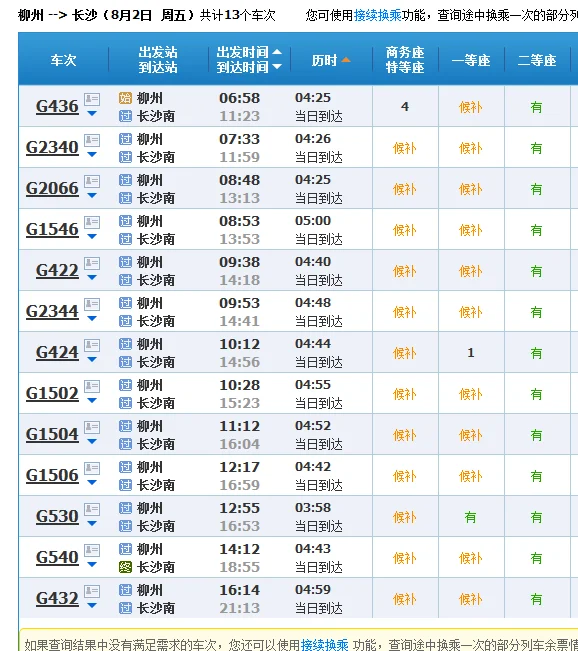The image size is (578, 651).
Task: Open ID card icon for train G2340
Action: (92, 140)
